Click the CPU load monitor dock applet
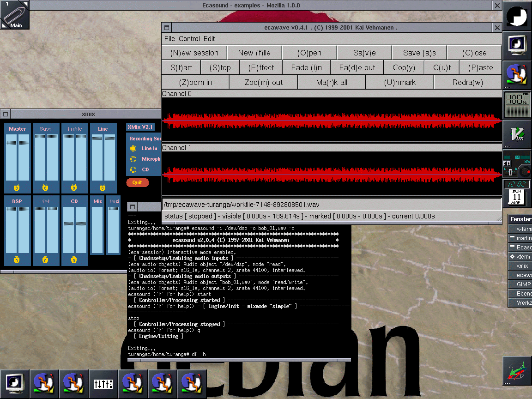Viewport: 532px width, 399px height. click(x=517, y=105)
